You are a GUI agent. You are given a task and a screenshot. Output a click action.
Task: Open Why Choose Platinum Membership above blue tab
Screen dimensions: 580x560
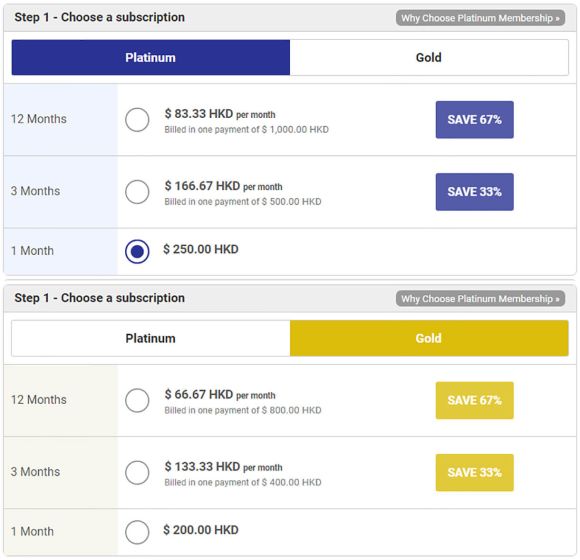(480, 18)
